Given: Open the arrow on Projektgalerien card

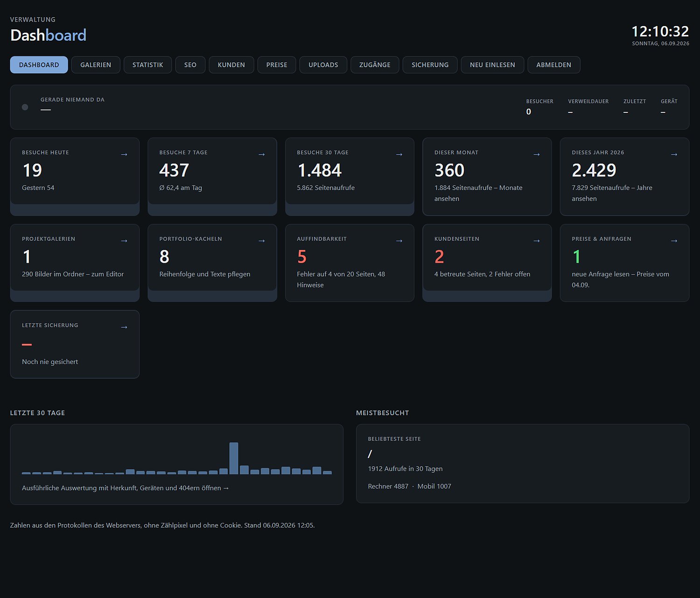Looking at the screenshot, I should coord(124,241).
